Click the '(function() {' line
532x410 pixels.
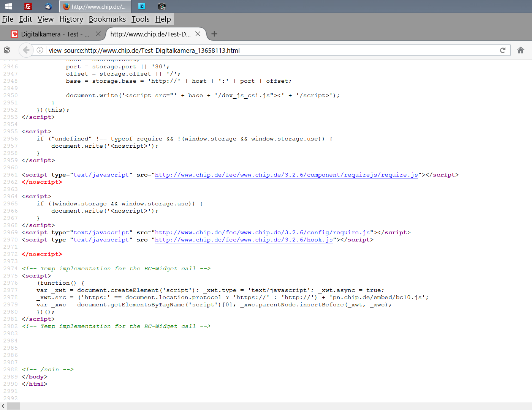60,283
